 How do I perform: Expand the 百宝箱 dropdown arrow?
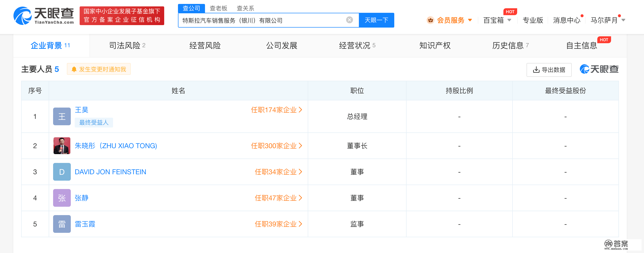pos(509,20)
